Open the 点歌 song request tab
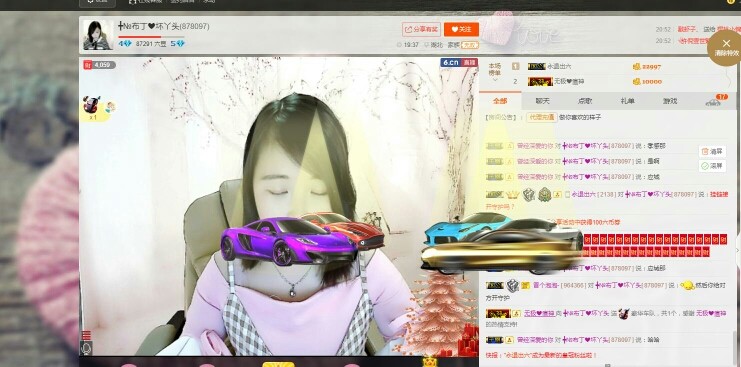 585,101
